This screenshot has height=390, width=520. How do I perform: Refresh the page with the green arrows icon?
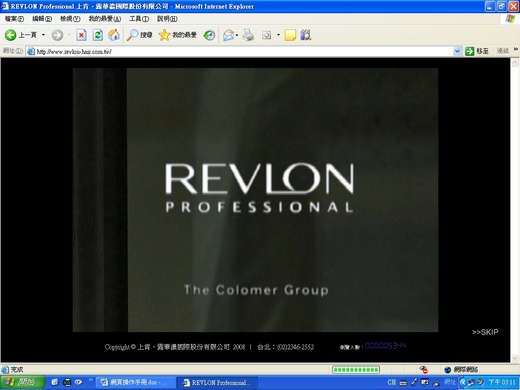coord(98,35)
